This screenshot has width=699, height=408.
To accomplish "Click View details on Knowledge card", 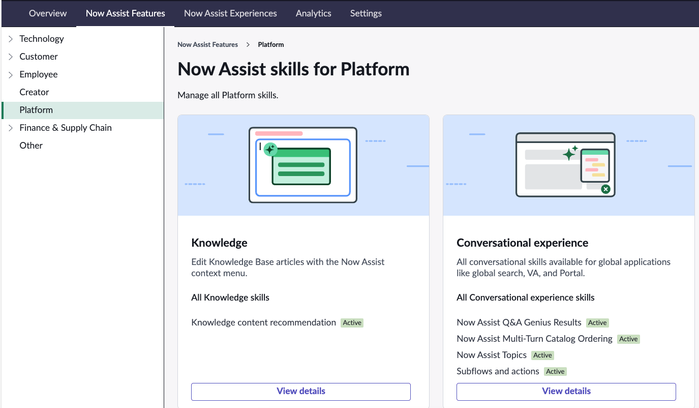I will click(301, 392).
